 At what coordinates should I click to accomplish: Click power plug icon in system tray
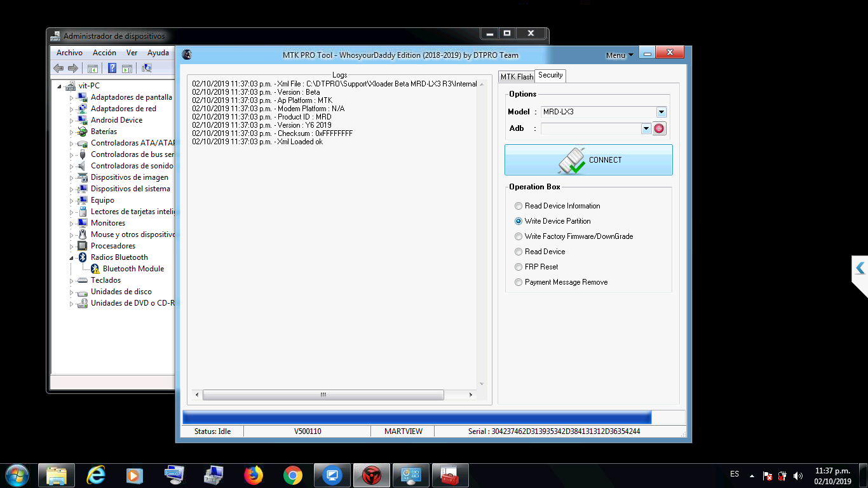(783, 476)
